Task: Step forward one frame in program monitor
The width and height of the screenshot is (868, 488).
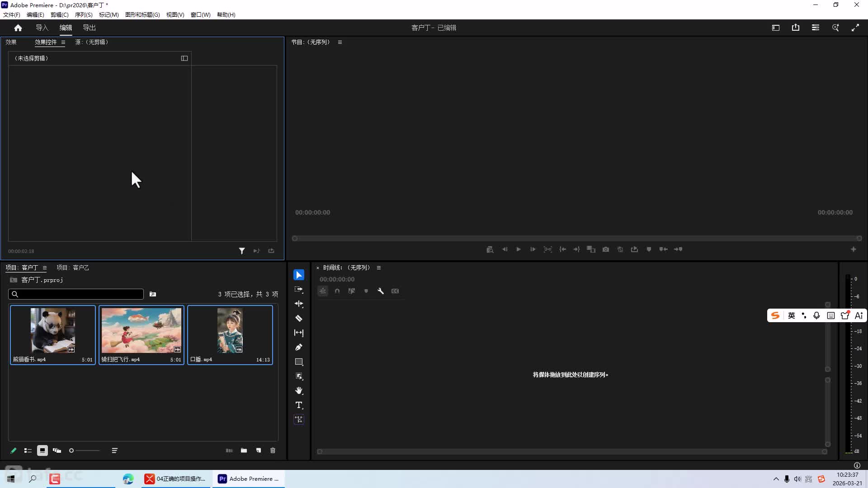Action: point(533,249)
